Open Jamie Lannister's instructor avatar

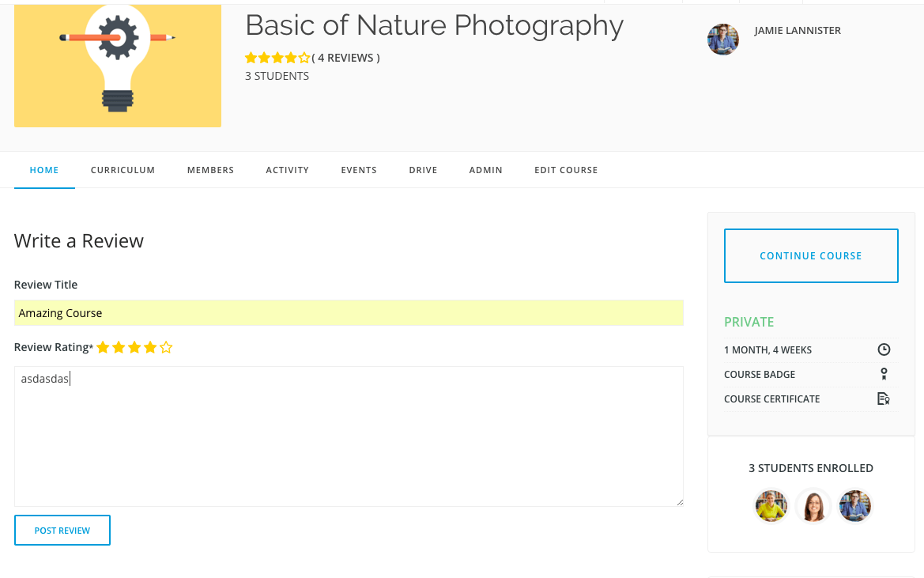tap(722, 39)
